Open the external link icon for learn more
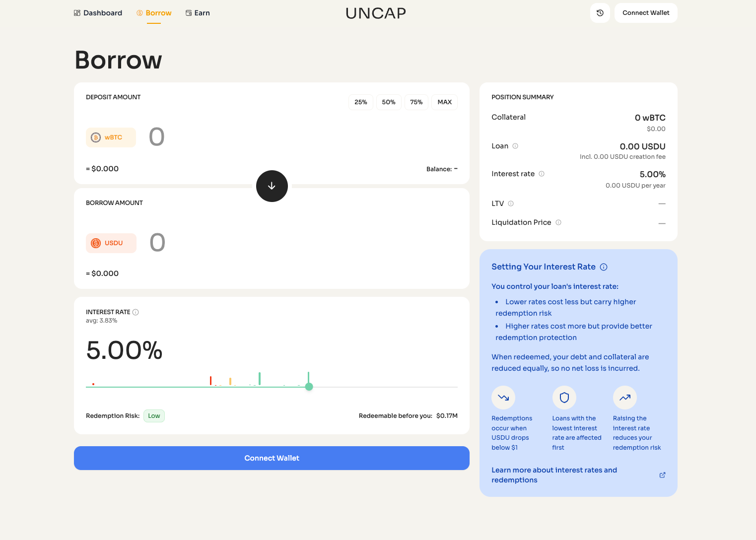The width and height of the screenshot is (756, 540). [x=662, y=474]
